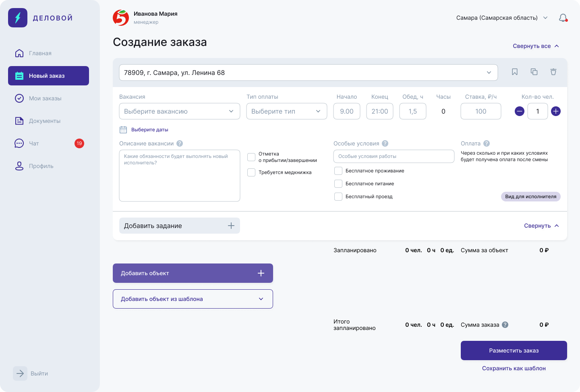Click the calendar icon to choose dates

click(x=123, y=130)
